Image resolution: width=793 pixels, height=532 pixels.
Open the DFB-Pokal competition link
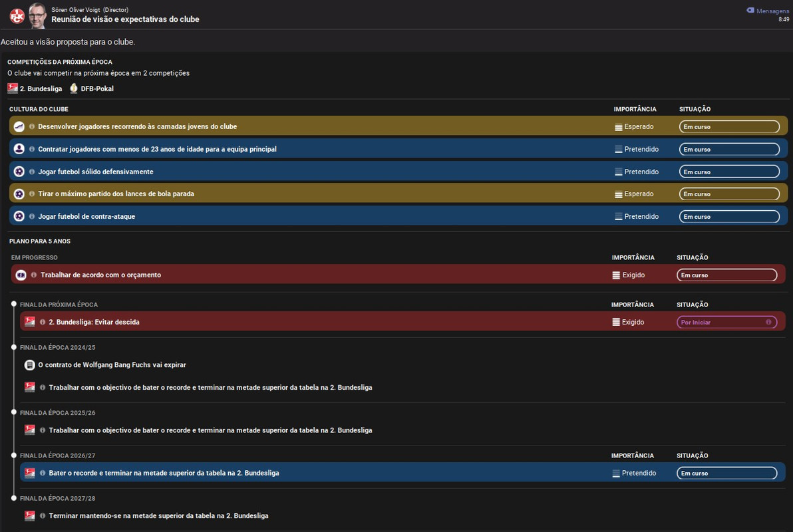click(x=97, y=88)
